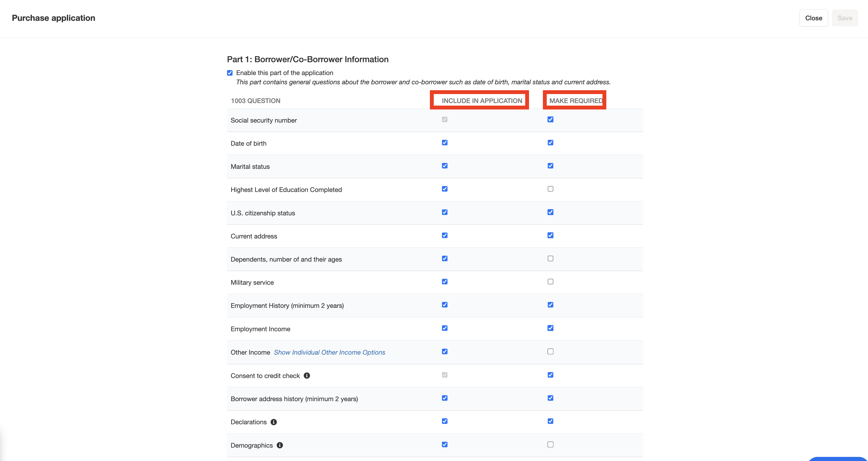Uncheck Make Required for Social security number
The height and width of the screenshot is (461, 868).
pos(550,119)
